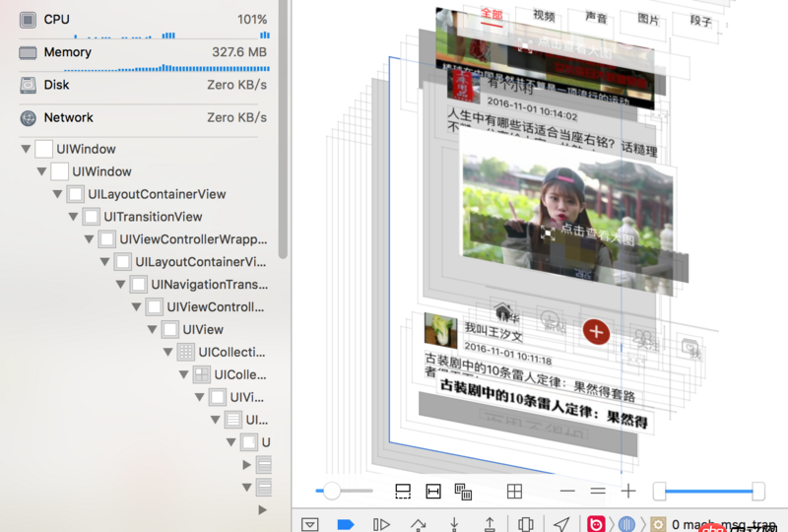The image size is (788, 532).
Task: Collapse the UITransitionView node
Action: pyautogui.click(x=73, y=217)
